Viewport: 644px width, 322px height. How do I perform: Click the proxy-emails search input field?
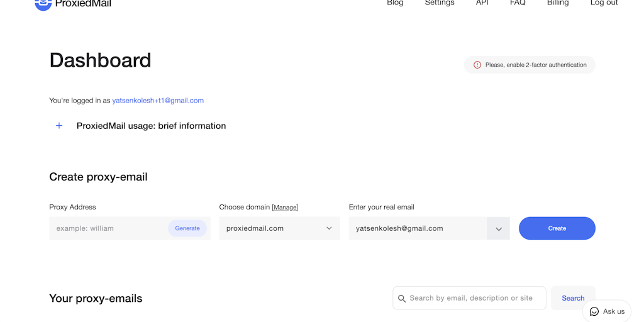(473, 298)
